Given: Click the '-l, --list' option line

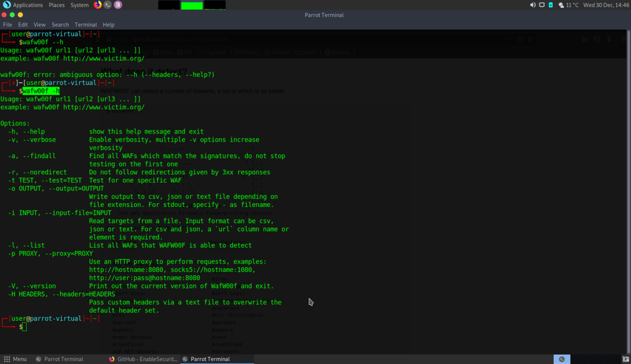Looking at the screenshot, I should click(x=26, y=245).
